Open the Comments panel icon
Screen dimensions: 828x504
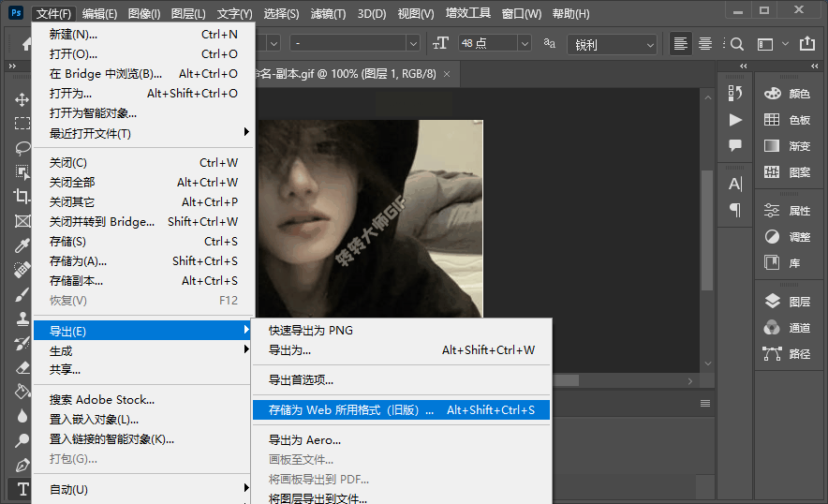[x=735, y=145]
